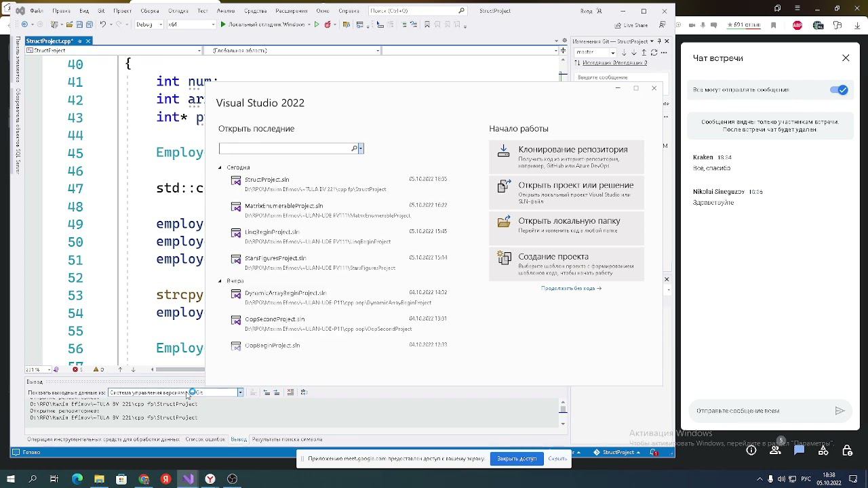Click the StructProject.sln solution file icon
This screenshot has width=868, height=488.
point(236,181)
